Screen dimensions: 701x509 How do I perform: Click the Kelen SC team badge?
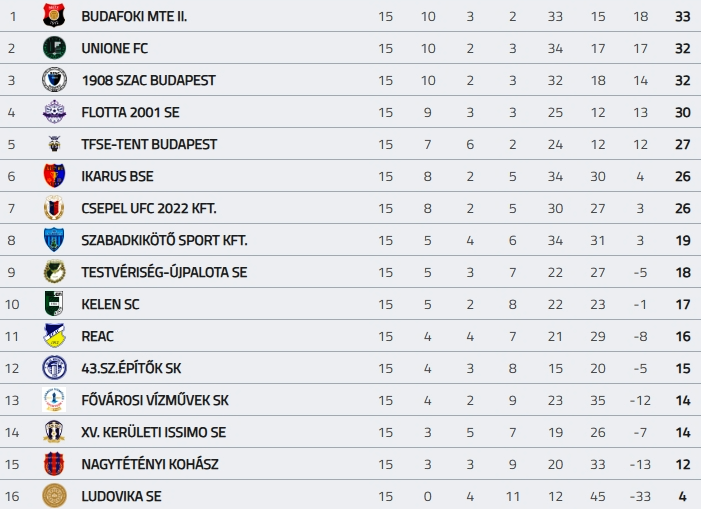54,304
